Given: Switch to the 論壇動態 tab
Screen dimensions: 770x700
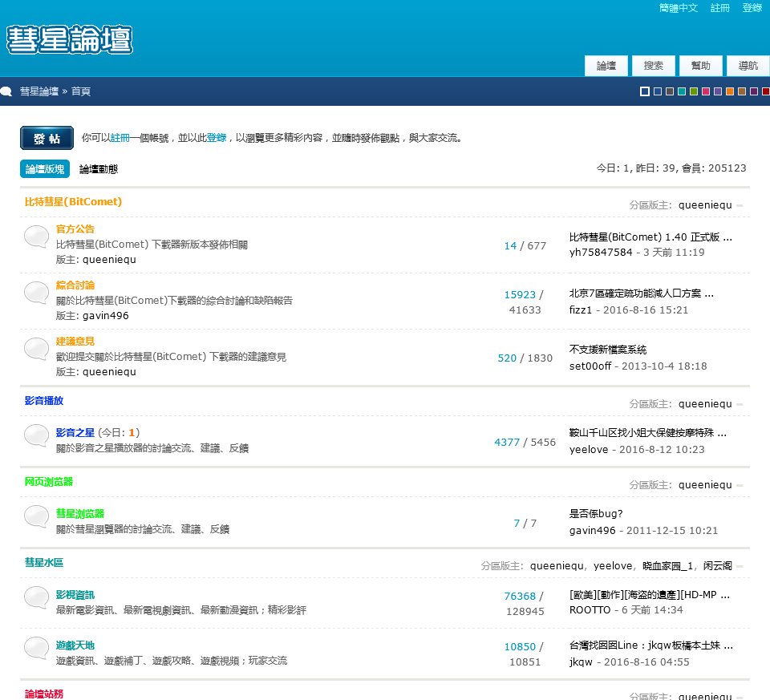Looking at the screenshot, I should [x=99, y=169].
